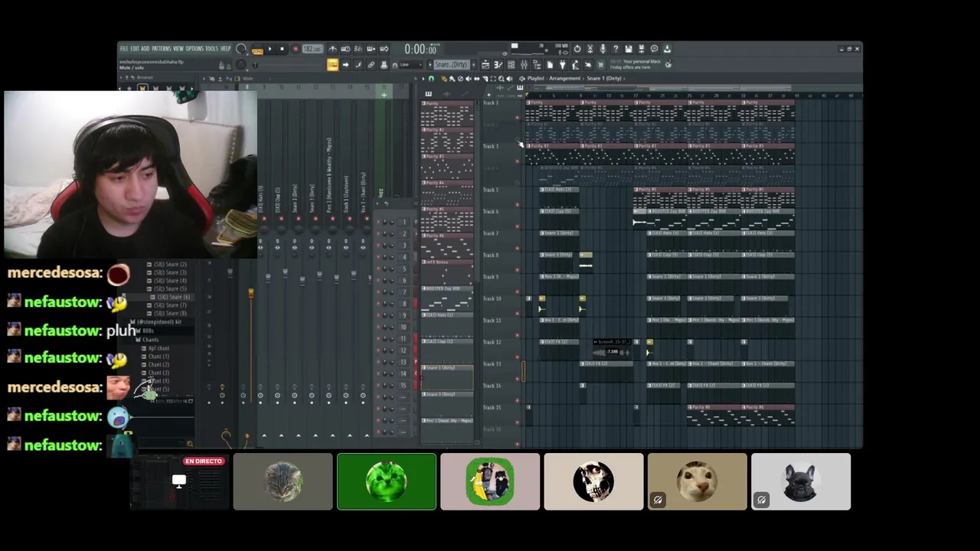The image size is (980, 551).
Task: Expand the Chants folder in browser
Action: 150,340
